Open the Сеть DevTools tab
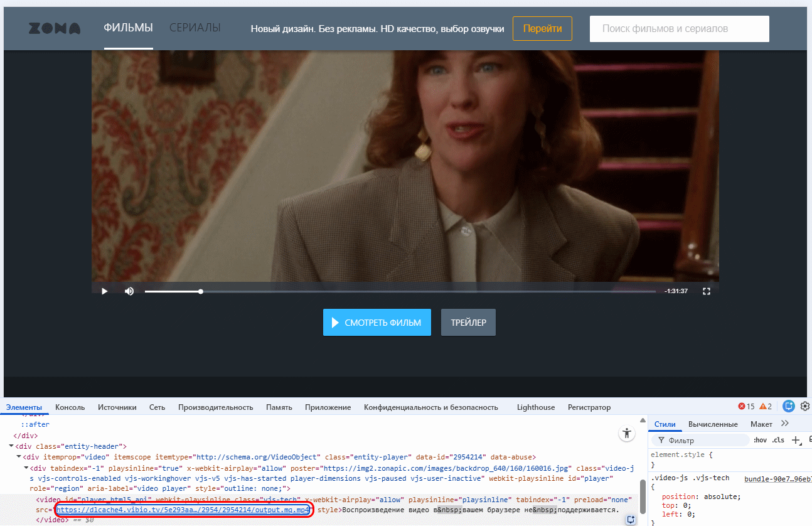This screenshot has width=812, height=526. [x=157, y=407]
